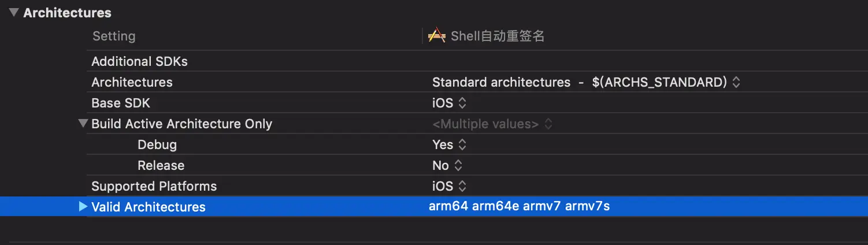Select the Architectures setting row label
Viewport: 868px width, 245px height.
tap(132, 82)
